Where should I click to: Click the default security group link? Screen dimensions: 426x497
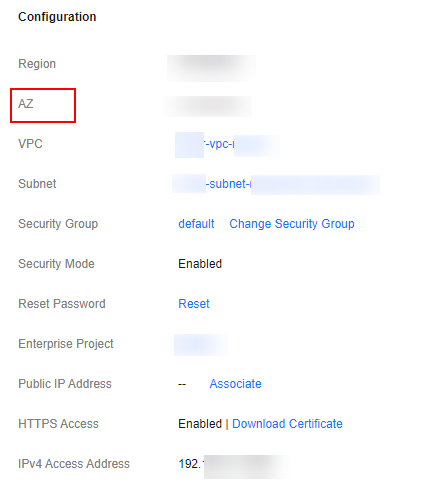tap(196, 224)
